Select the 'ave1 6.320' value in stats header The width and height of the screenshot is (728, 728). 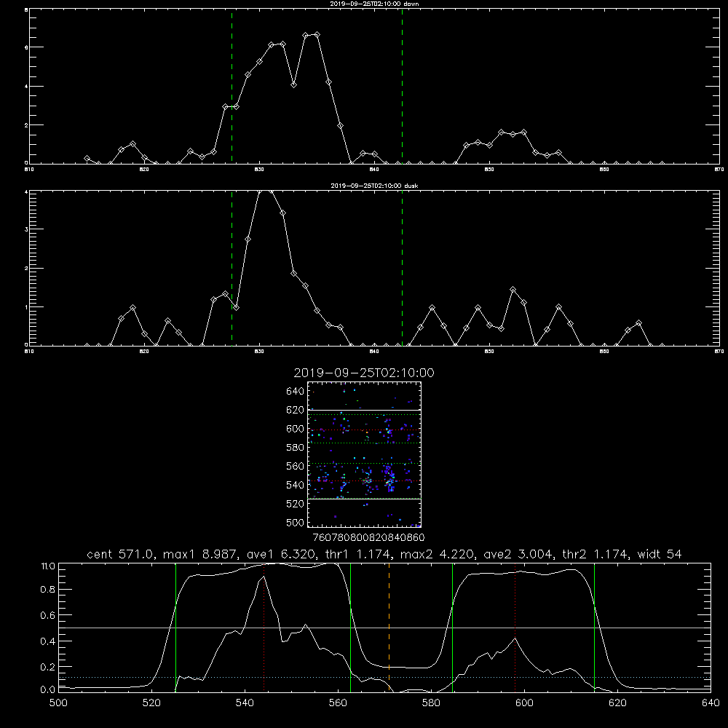pyautogui.click(x=281, y=554)
